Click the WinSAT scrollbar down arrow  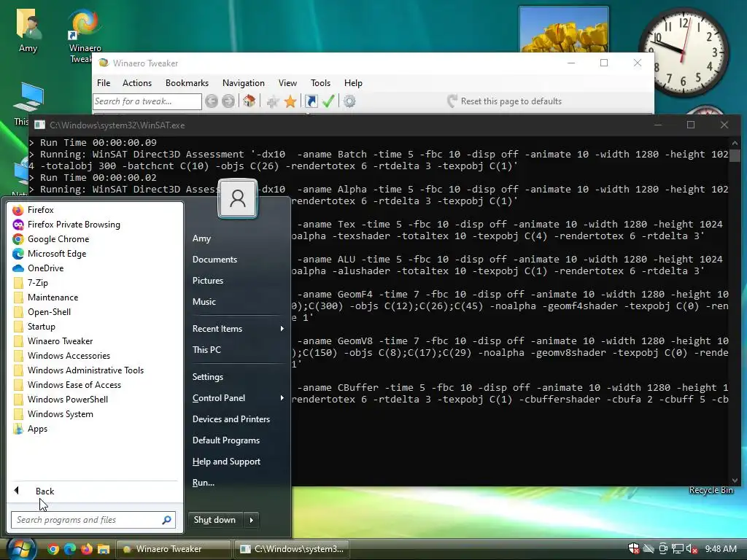click(735, 480)
